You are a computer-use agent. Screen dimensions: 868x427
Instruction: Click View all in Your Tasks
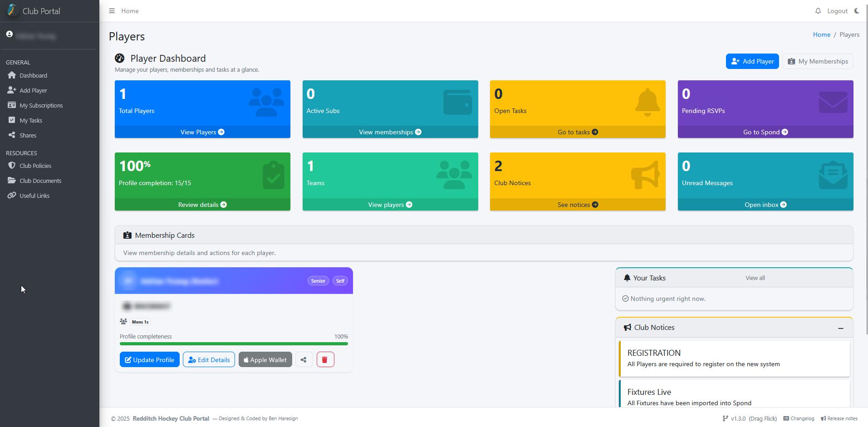pos(755,278)
